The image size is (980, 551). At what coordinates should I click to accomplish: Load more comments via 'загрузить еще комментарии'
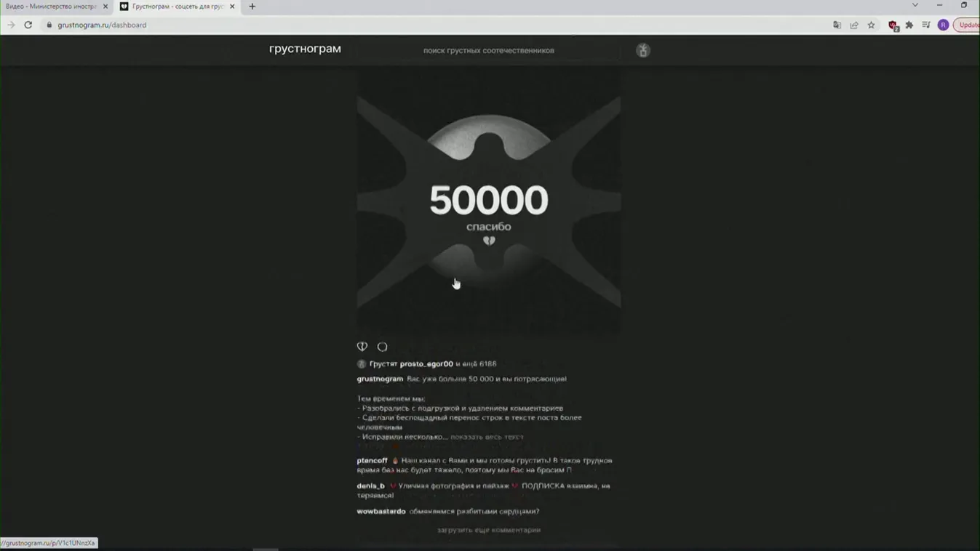(x=488, y=530)
